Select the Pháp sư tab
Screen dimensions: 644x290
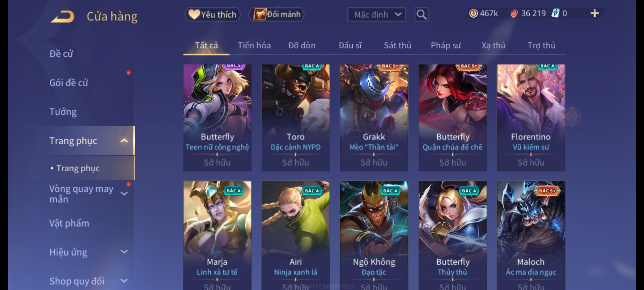click(x=446, y=45)
